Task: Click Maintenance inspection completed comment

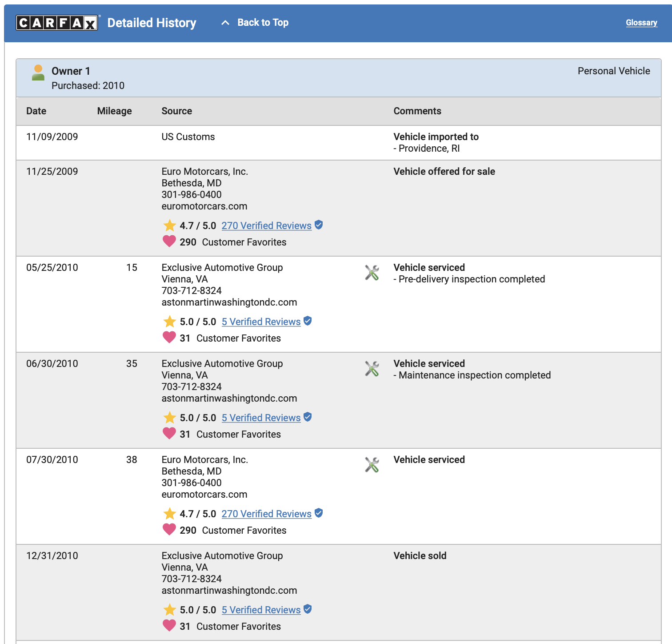Action: click(x=475, y=375)
